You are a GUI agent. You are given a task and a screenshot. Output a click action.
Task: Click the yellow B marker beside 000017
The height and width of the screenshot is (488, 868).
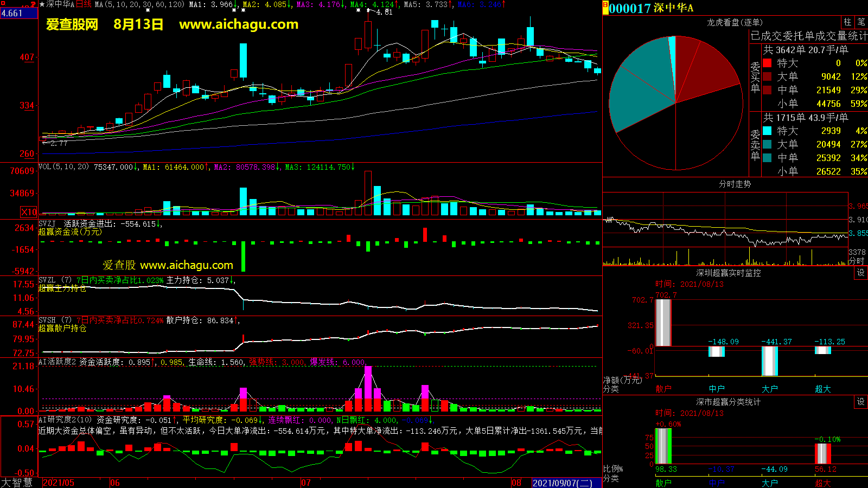click(605, 8)
